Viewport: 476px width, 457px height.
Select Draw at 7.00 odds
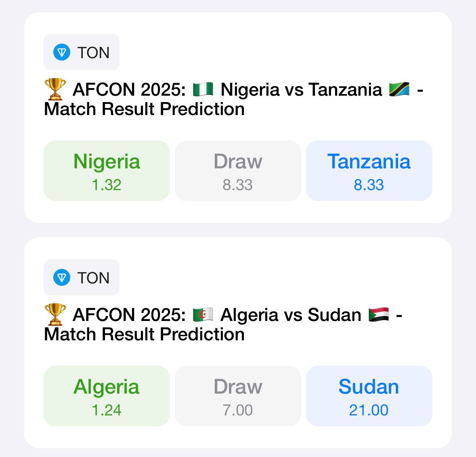tap(238, 396)
